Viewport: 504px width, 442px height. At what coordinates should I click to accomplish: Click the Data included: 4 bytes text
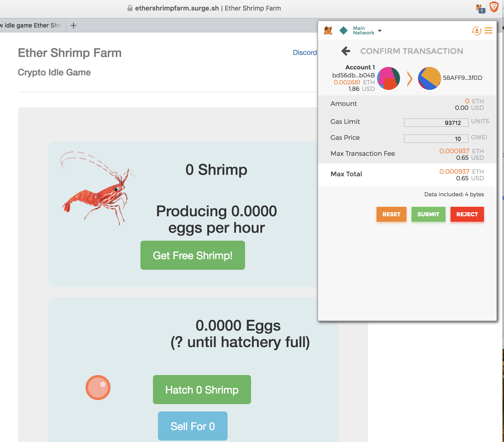454,194
